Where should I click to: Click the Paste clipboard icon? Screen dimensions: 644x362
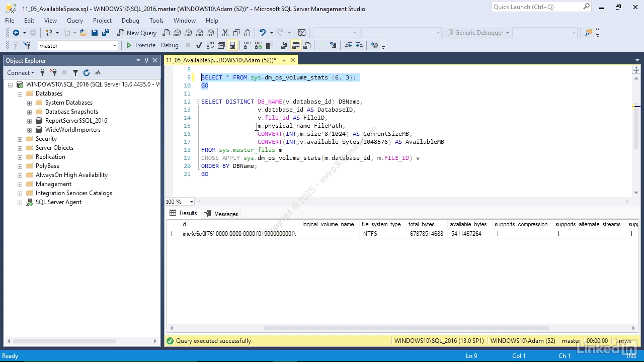[247, 33]
